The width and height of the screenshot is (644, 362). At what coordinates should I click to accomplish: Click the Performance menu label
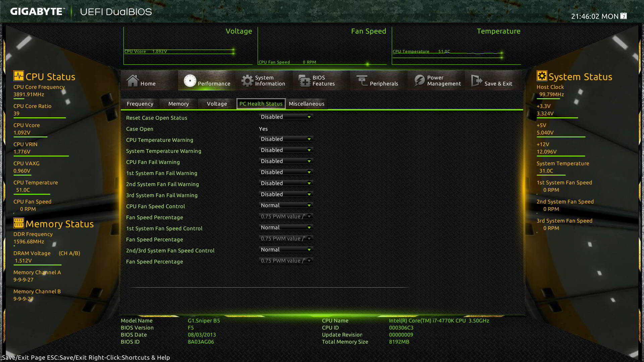[214, 83]
